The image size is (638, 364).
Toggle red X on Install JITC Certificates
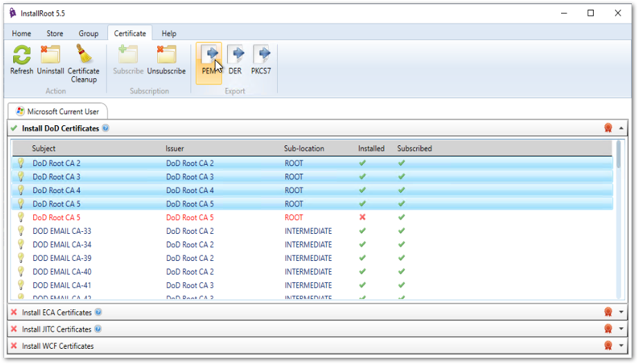(14, 329)
